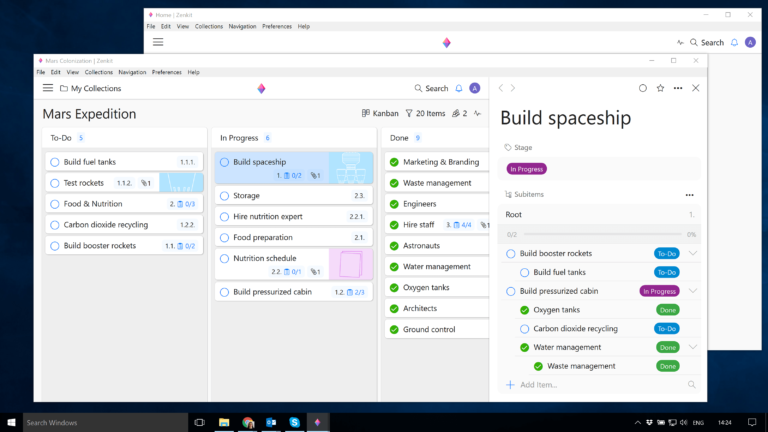Click the search magnifier in subitems list
This screenshot has width=768, height=432.
691,384
